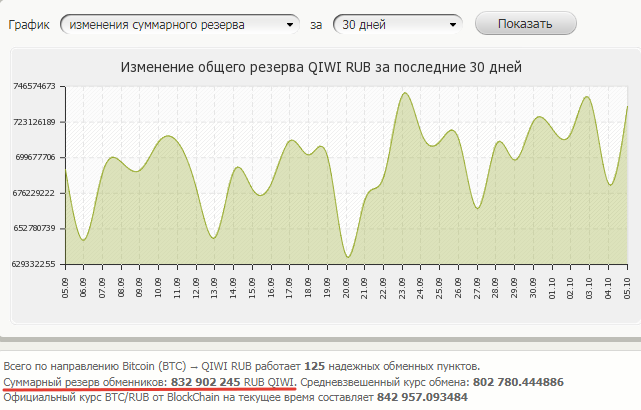Click the x-axis date 23.09
This screenshot has width=641, height=410.
[402, 288]
